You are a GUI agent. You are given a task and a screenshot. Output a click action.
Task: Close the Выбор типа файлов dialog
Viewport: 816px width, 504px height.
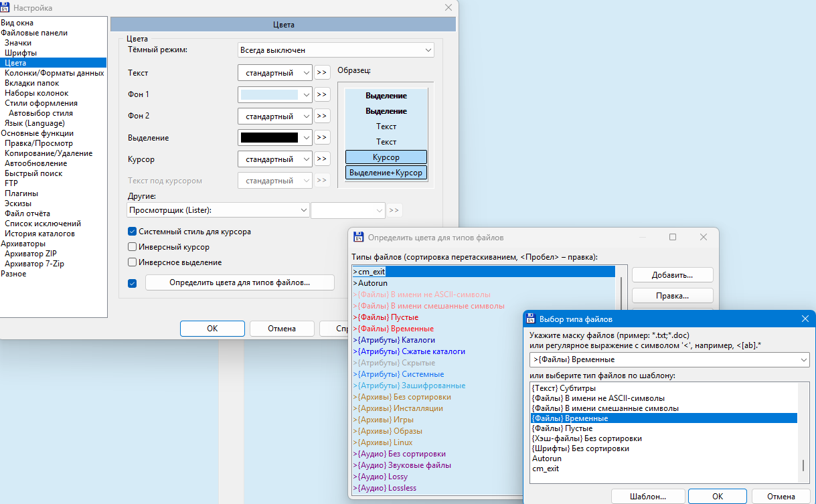805,319
